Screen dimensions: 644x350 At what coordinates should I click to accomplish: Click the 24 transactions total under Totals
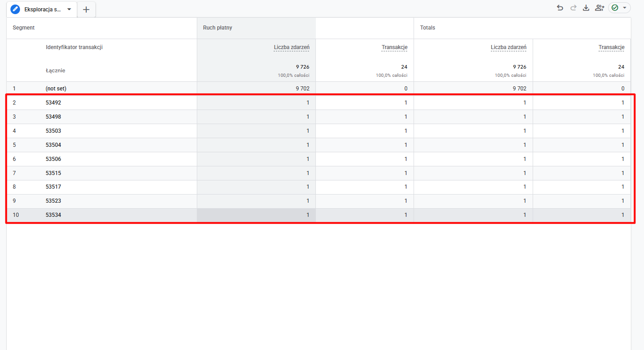[x=621, y=67]
